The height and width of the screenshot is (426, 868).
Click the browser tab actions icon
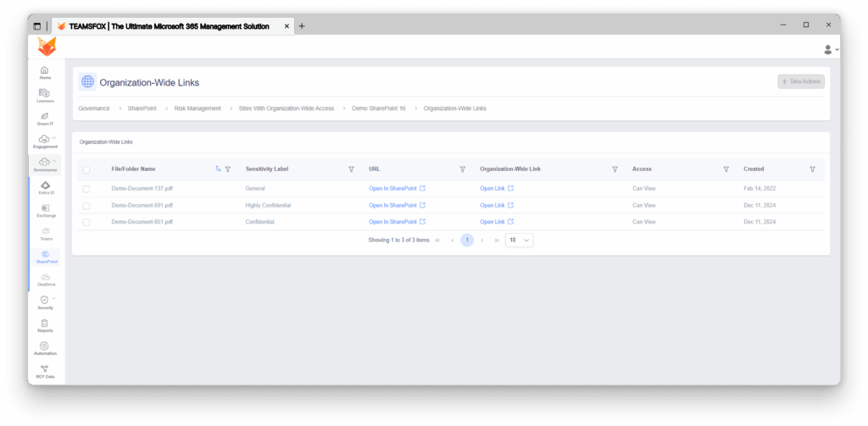coord(37,26)
